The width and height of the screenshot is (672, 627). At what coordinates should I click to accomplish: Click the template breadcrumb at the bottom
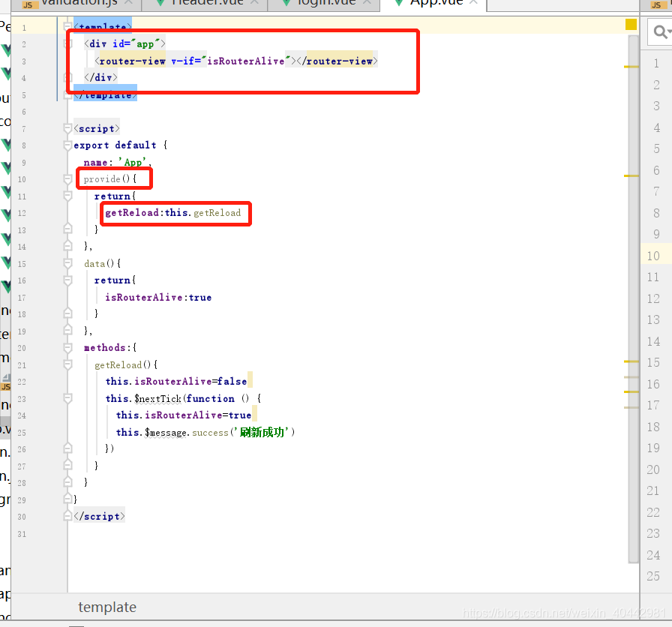point(107,607)
